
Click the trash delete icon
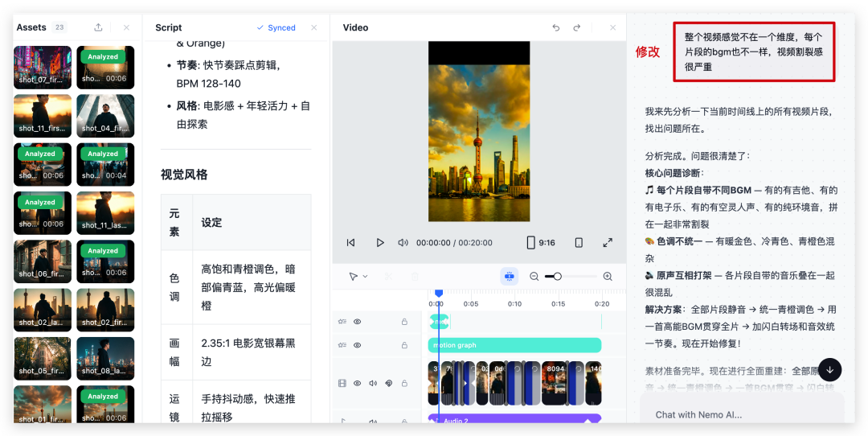point(415,276)
